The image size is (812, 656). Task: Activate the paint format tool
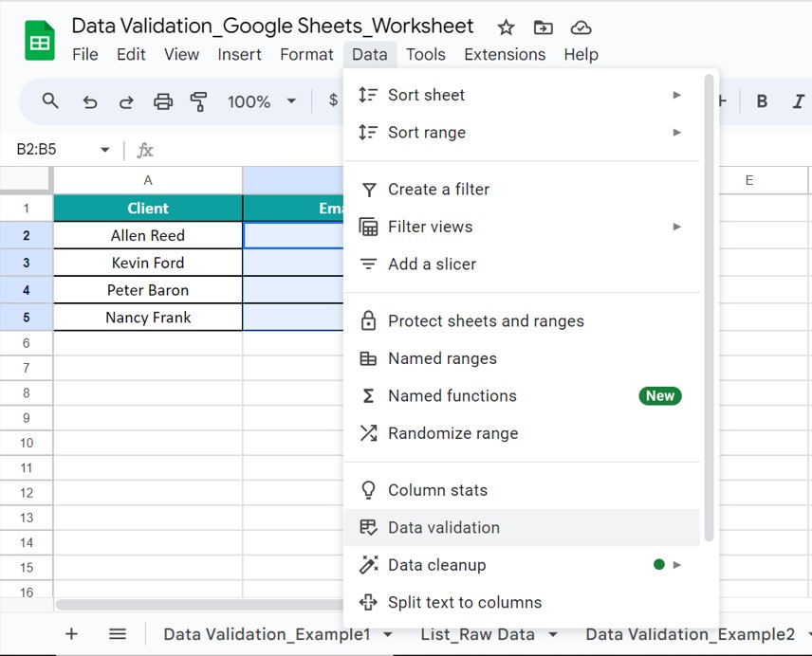click(199, 101)
